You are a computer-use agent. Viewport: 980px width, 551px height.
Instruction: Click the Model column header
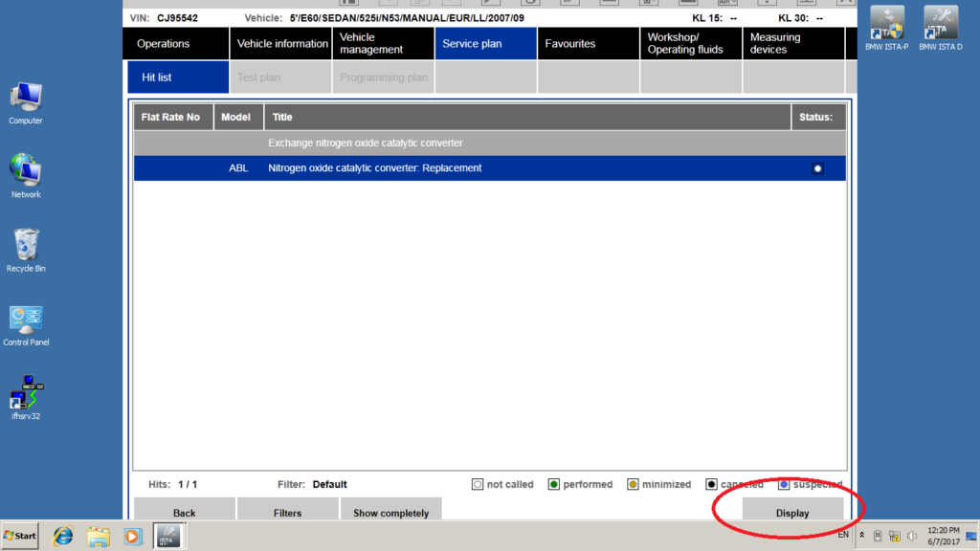238,117
